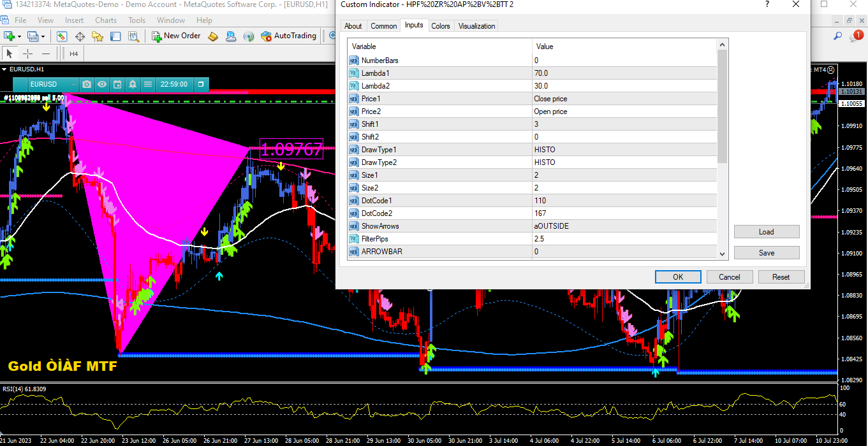The width and height of the screenshot is (868, 446).
Task: Click the inputs list scroll-down arrow
Action: click(x=723, y=254)
